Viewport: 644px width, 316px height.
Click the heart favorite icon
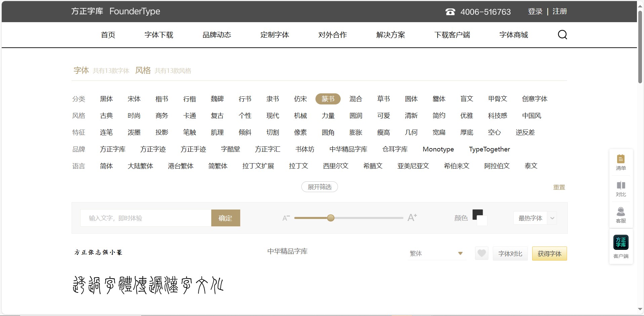pos(481,253)
